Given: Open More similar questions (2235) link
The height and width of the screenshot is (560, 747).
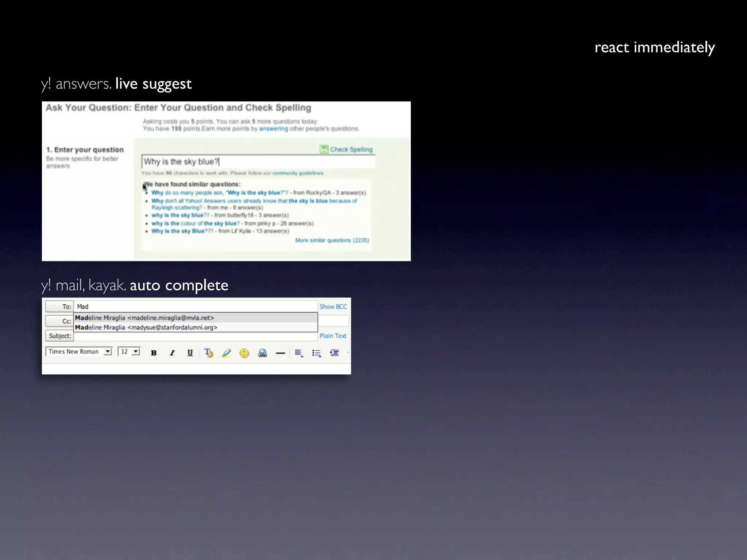Looking at the screenshot, I should (x=332, y=240).
